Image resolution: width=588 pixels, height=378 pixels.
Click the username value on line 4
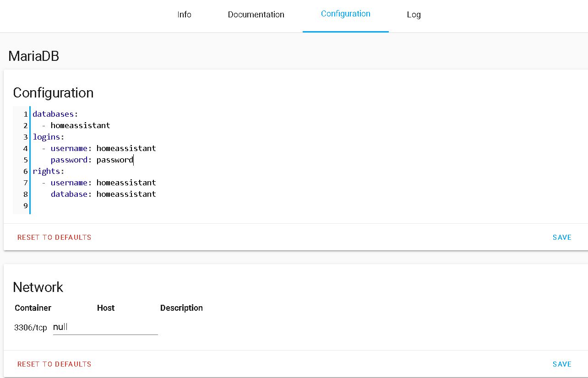[x=126, y=148]
